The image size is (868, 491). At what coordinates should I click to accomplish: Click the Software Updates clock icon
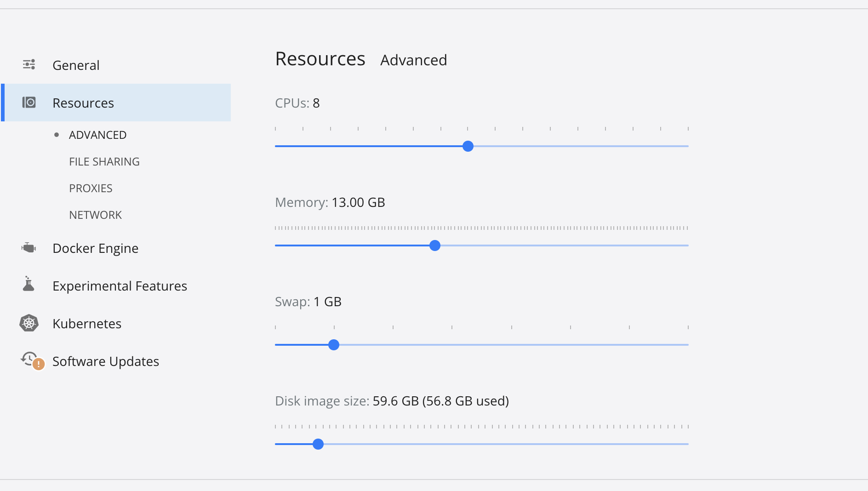click(x=29, y=358)
